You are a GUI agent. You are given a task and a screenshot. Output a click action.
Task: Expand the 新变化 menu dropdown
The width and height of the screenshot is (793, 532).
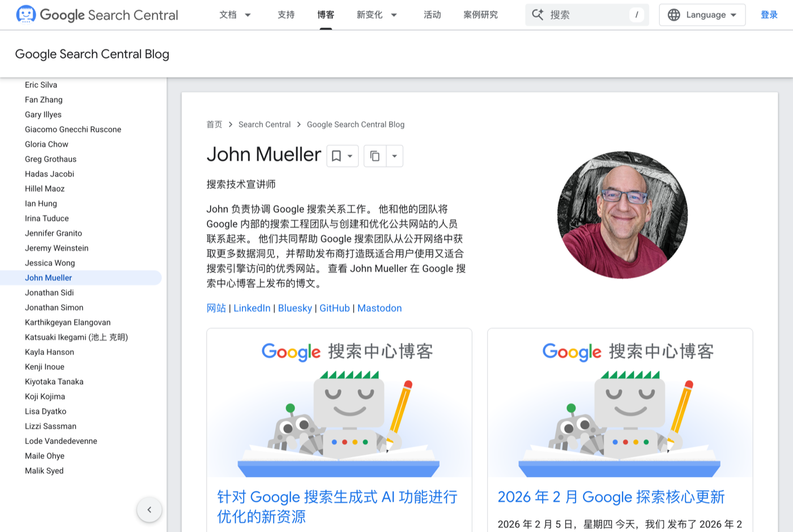pyautogui.click(x=394, y=15)
